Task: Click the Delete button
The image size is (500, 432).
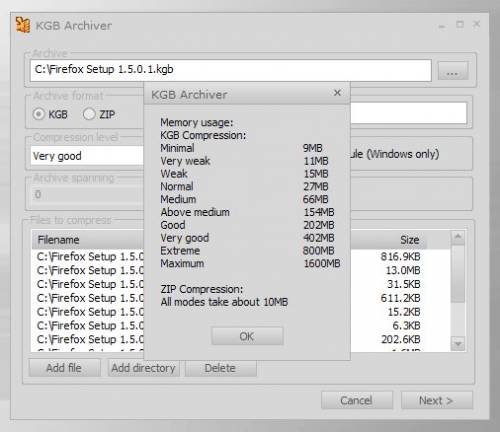Action: [220, 368]
